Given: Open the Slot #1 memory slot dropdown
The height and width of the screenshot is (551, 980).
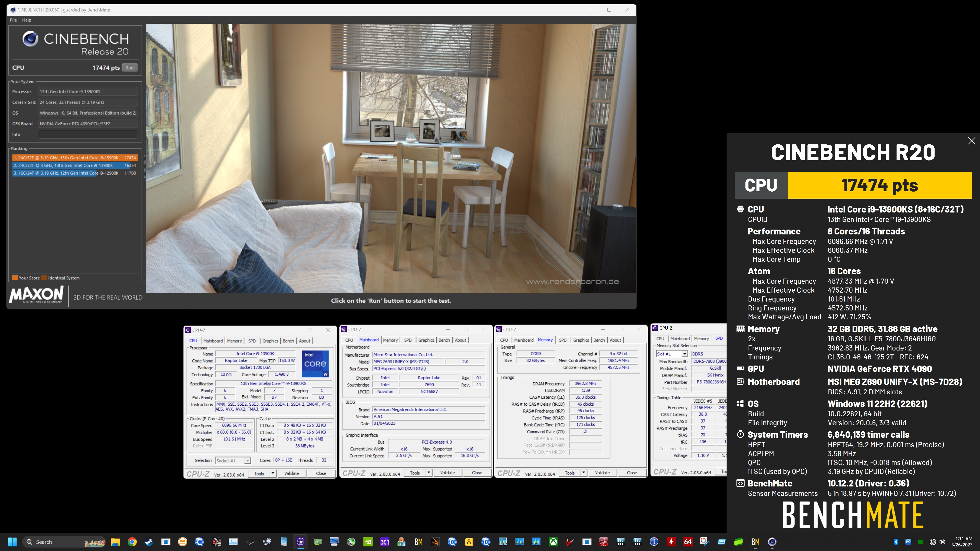Looking at the screenshot, I should click(x=672, y=354).
